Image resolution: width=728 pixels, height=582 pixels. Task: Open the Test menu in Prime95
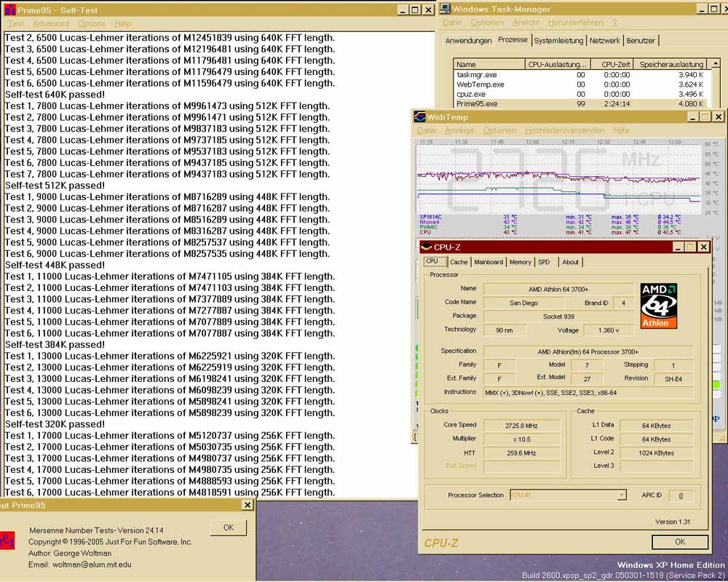(15, 23)
